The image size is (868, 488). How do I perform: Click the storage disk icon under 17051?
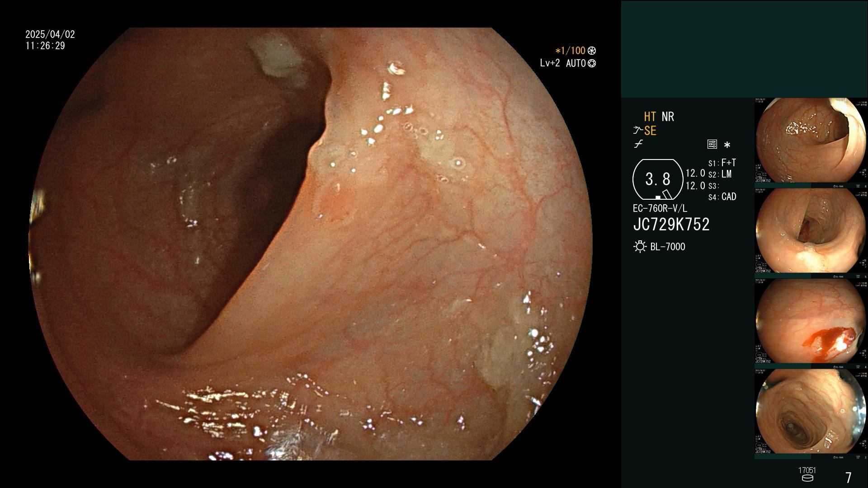pos(807,478)
